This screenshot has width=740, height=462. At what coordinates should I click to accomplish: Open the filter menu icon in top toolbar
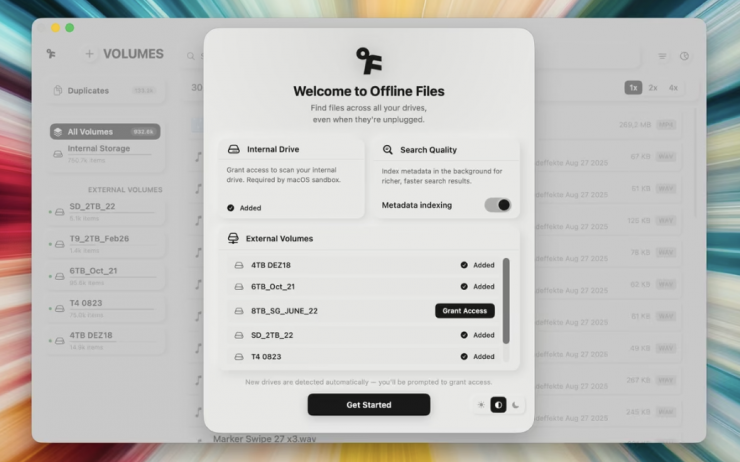click(662, 56)
